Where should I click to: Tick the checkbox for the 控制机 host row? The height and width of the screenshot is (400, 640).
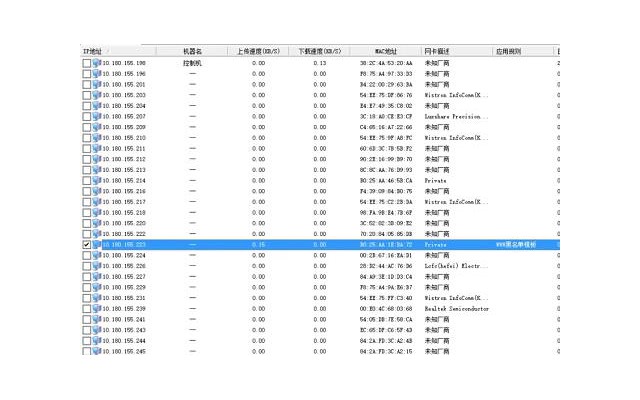[x=87, y=63]
